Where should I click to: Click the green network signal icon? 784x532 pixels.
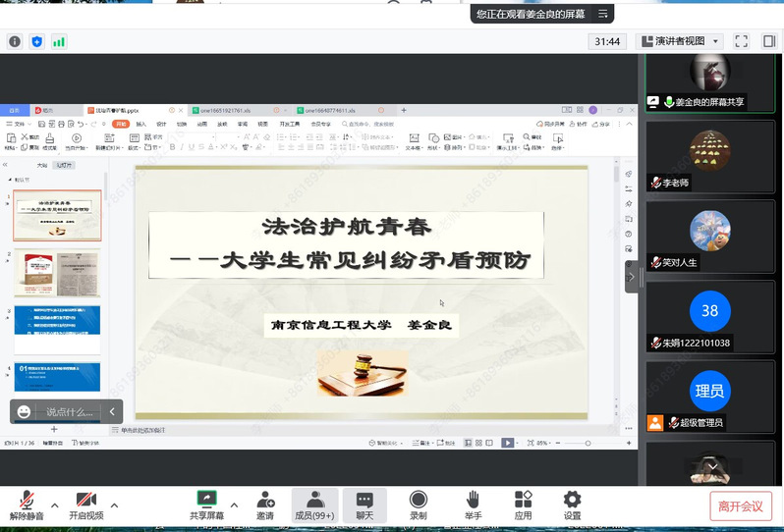pyautogui.click(x=59, y=41)
